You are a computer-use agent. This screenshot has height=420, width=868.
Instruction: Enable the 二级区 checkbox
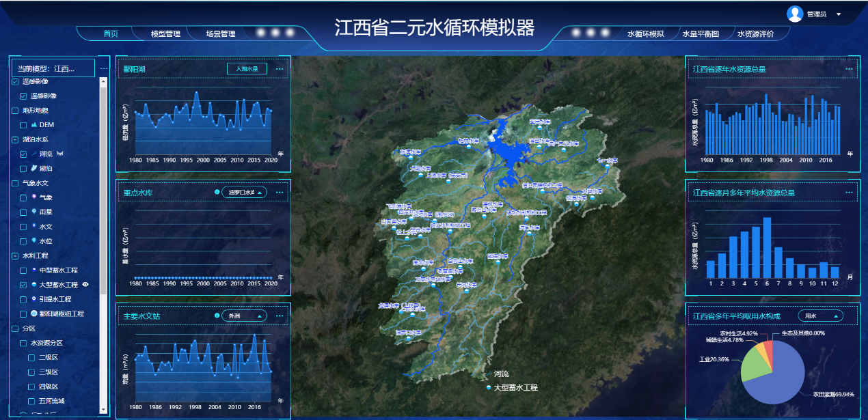pos(31,357)
